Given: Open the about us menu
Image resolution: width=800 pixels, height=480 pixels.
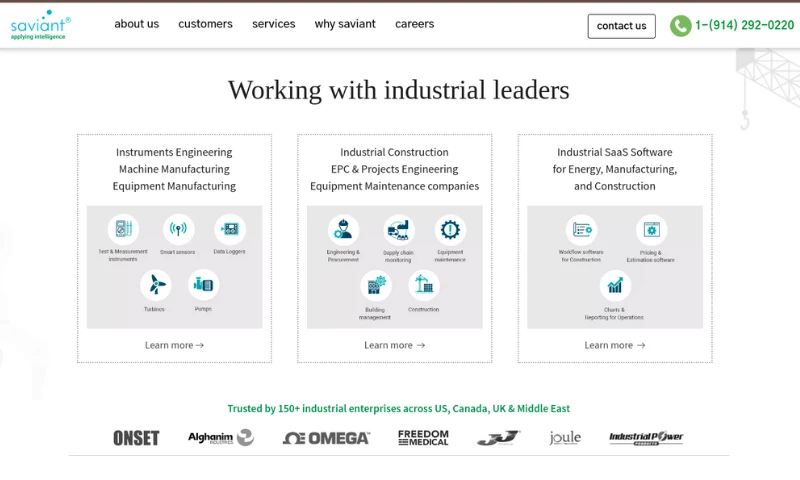Looking at the screenshot, I should pyautogui.click(x=136, y=24).
